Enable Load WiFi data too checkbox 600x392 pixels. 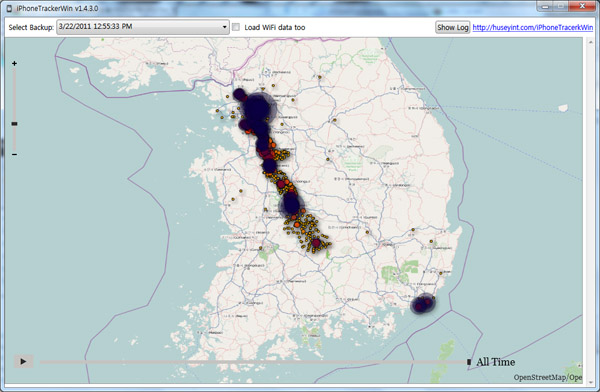pos(236,27)
